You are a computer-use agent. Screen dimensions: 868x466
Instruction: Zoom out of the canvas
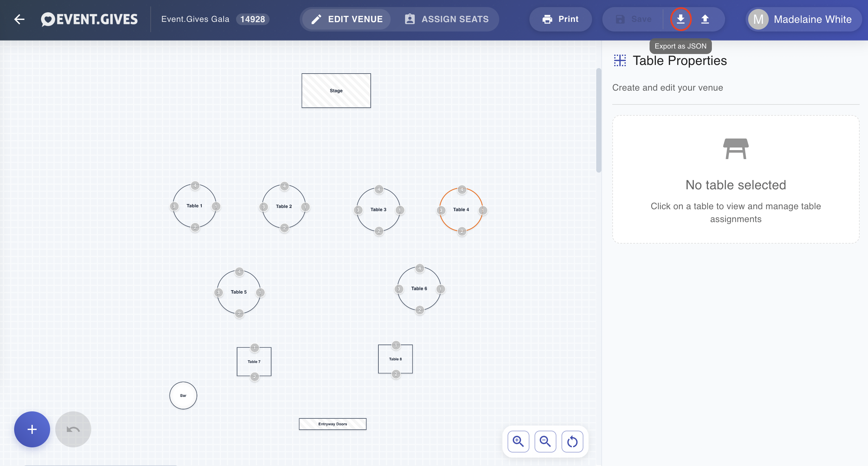545,441
